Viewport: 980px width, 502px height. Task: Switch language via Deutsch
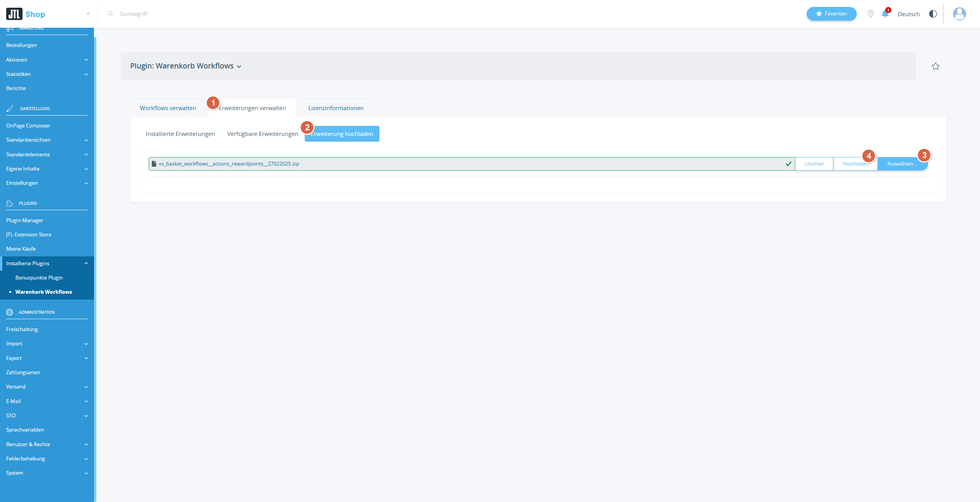[x=908, y=14]
